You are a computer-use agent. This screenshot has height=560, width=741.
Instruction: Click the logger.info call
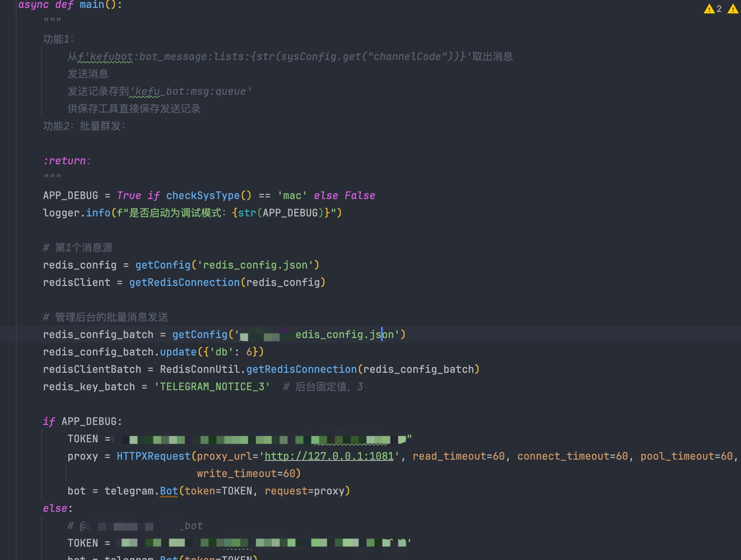(77, 213)
